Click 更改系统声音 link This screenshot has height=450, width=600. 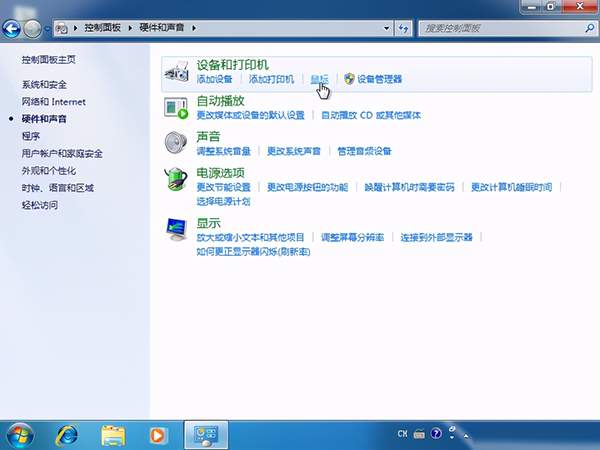pyautogui.click(x=294, y=151)
